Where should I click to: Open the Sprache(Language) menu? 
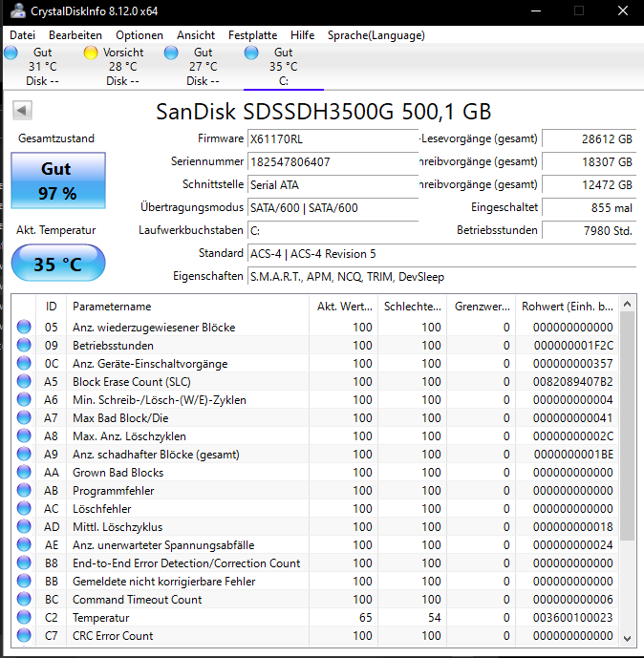coord(376,35)
